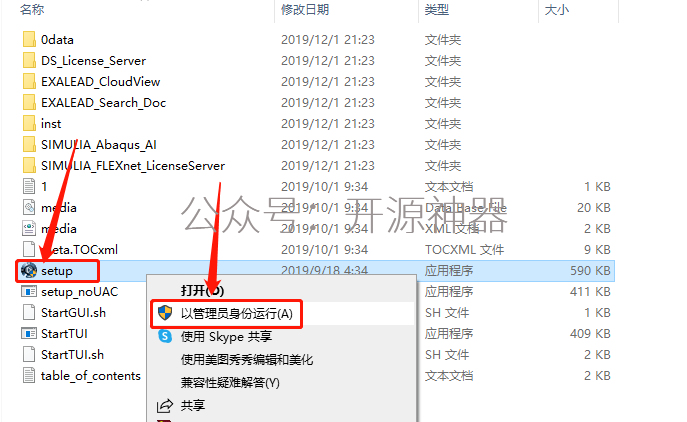
Task: Click the media XML file icon
Action: point(29,228)
